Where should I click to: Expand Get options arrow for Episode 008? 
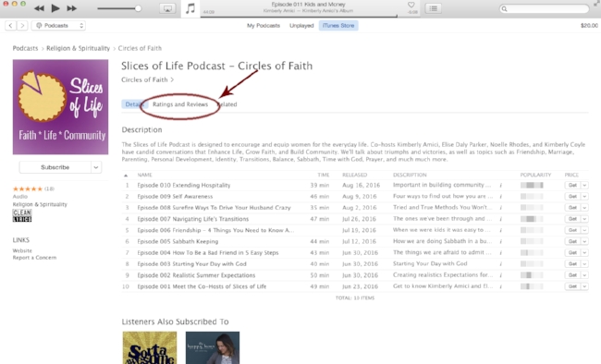[x=584, y=208]
